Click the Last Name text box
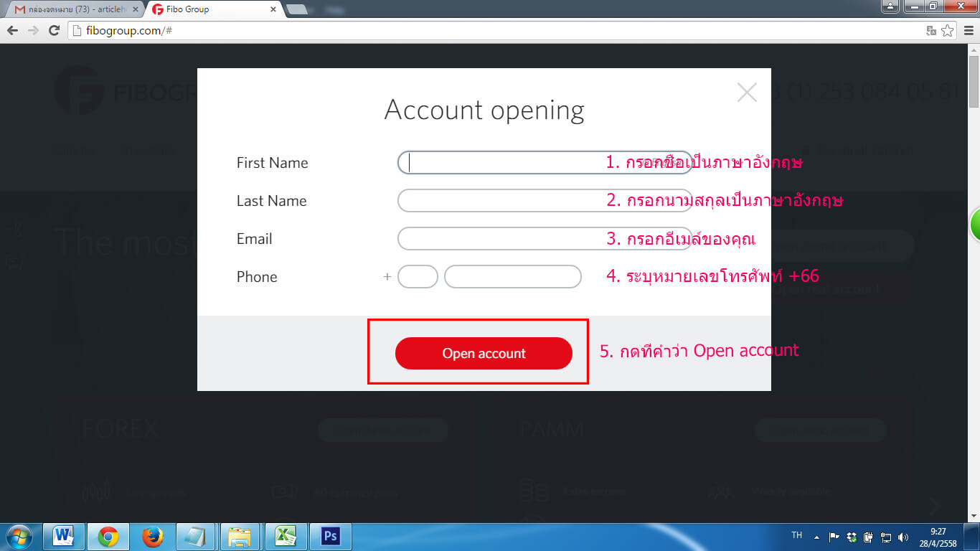The image size is (980, 551). point(545,201)
